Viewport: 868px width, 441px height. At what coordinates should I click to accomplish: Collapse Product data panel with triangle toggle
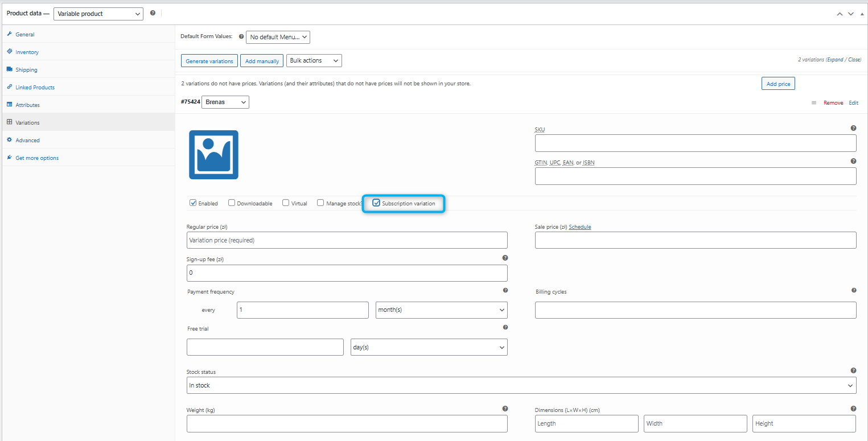pos(862,14)
